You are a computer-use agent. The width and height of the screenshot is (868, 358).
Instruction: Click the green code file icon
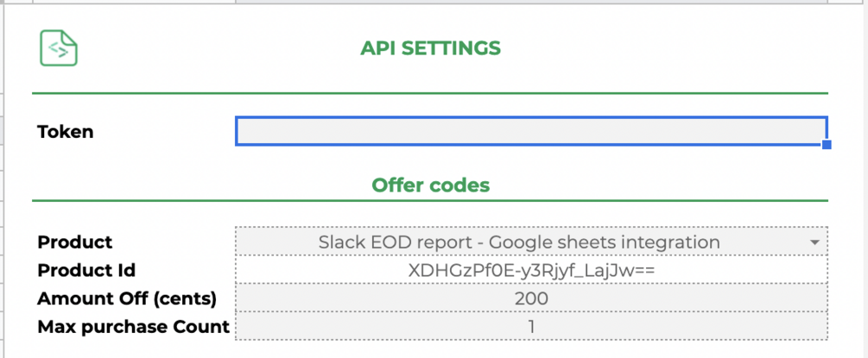pos(59,47)
